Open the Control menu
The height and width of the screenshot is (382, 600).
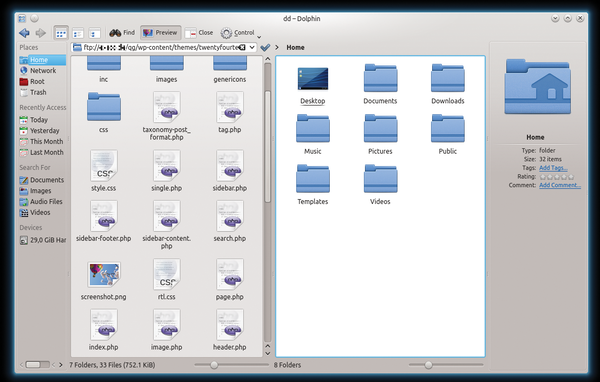tap(238, 33)
